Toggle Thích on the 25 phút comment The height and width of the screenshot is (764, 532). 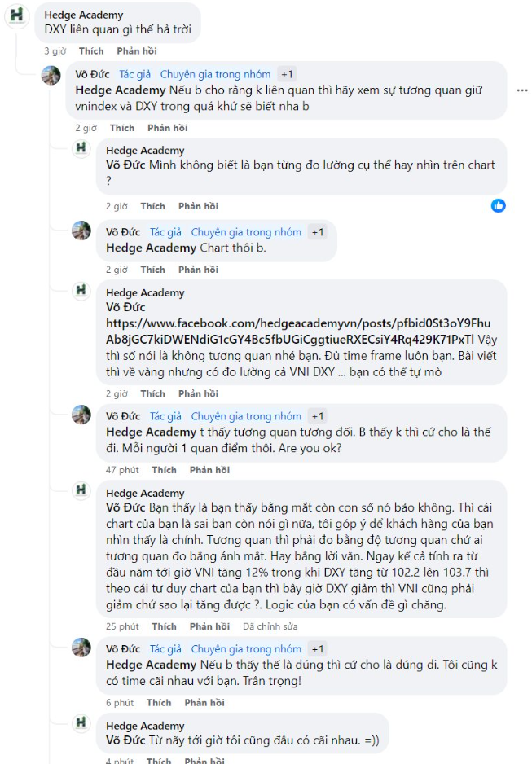[x=164, y=626]
